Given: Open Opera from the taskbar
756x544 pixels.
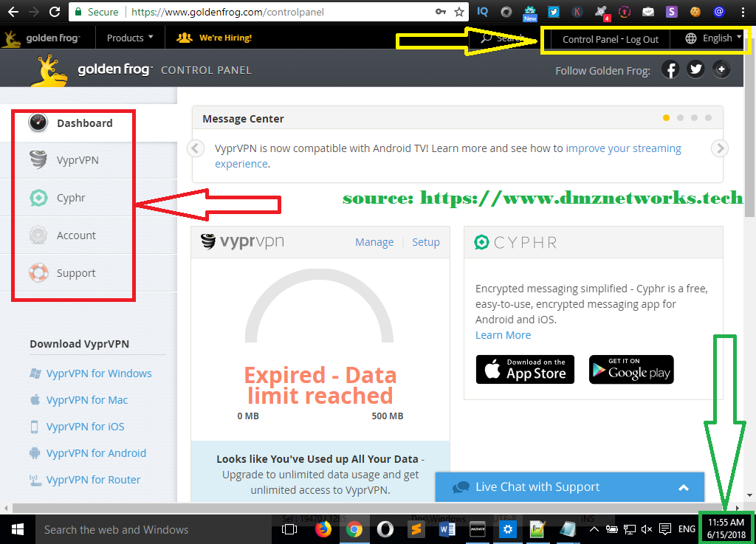Looking at the screenshot, I should coord(385,529).
